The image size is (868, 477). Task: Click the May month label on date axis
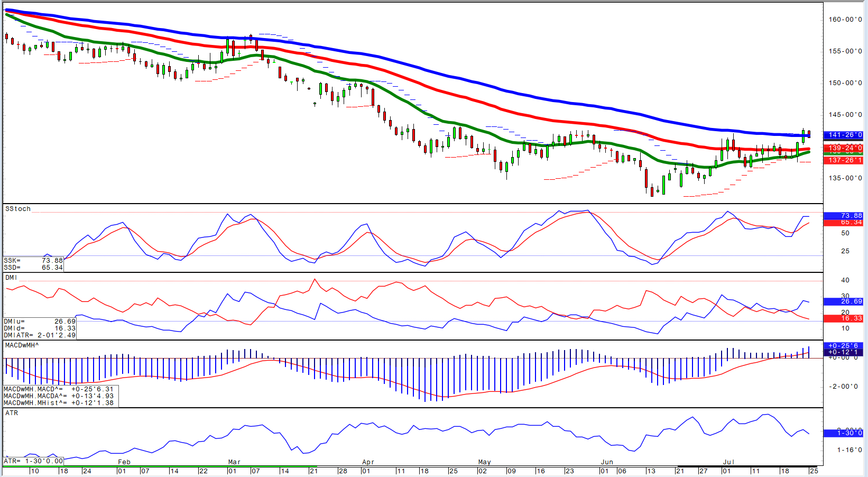point(485,462)
